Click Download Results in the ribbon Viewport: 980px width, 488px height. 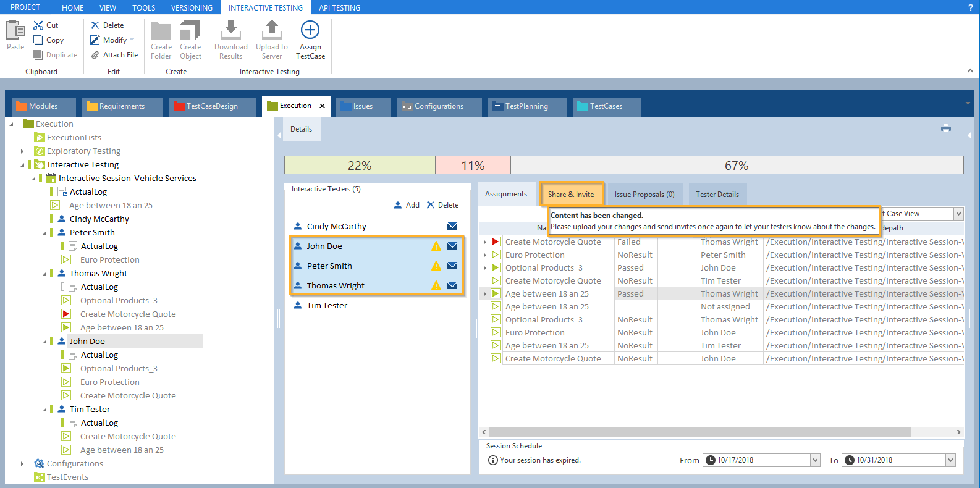pyautogui.click(x=230, y=40)
